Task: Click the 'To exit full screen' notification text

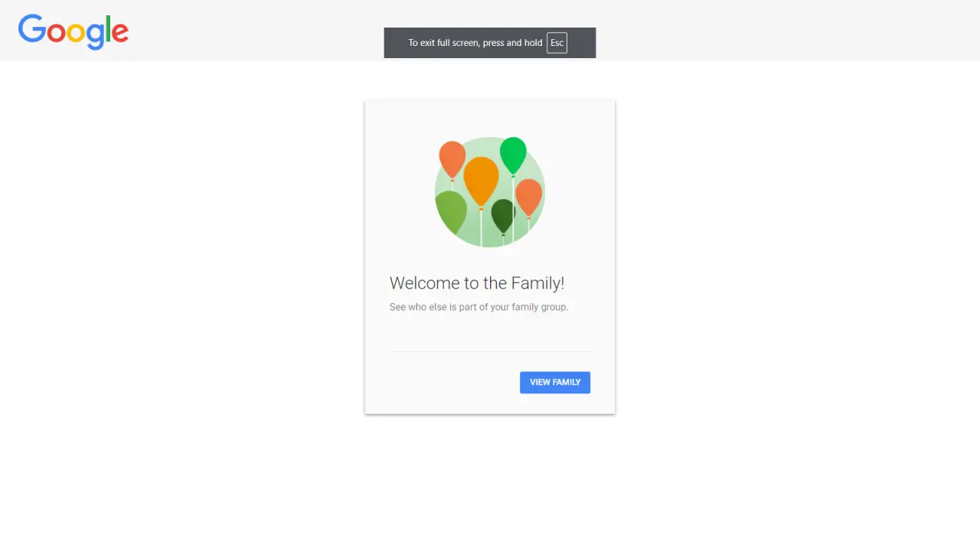Action: pos(475,43)
